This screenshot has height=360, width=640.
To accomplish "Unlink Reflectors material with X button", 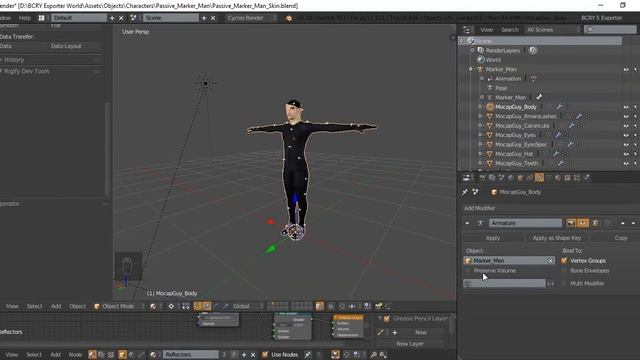I will [253, 354].
